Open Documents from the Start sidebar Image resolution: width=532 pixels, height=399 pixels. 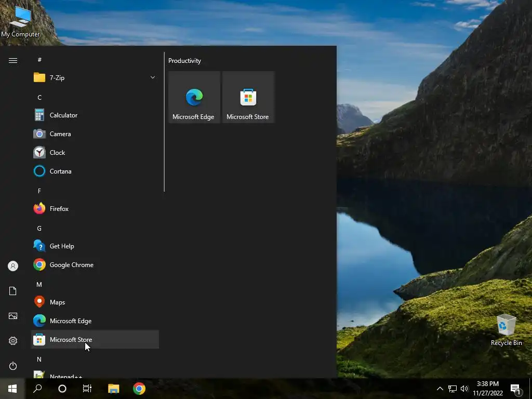13,291
